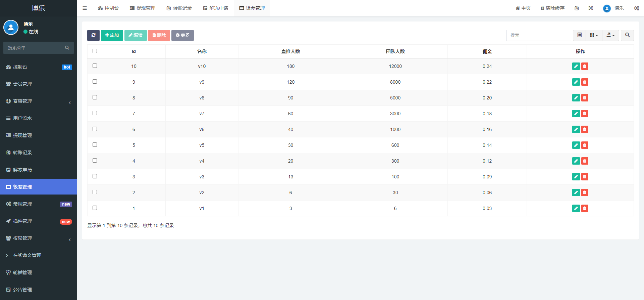
Task: Click 清除缓存 in the top bar
Action: click(552, 8)
